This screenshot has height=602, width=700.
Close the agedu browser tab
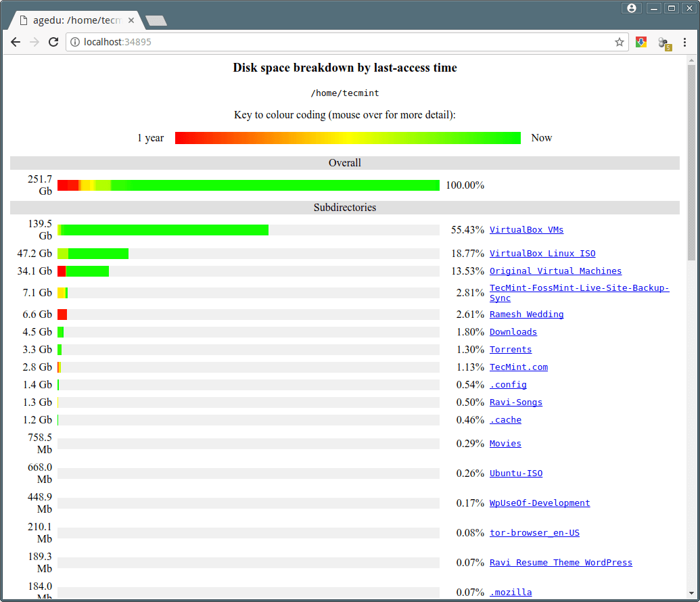[x=131, y=20]
